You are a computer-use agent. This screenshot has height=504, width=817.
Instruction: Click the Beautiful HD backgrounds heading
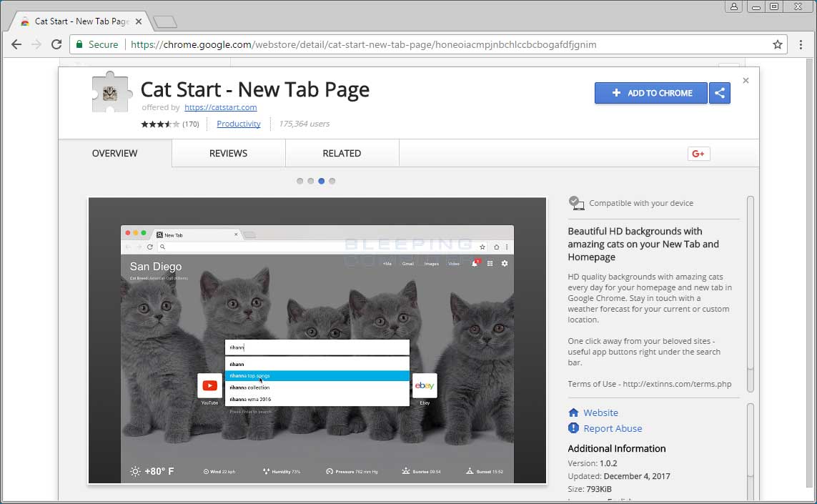643,244
